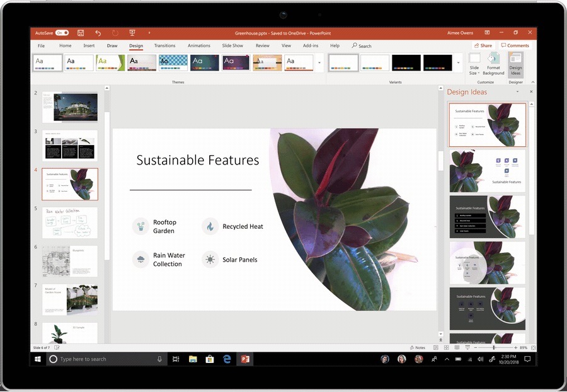
Task: Click the Save icon in title bar
Action: (81, 33)
